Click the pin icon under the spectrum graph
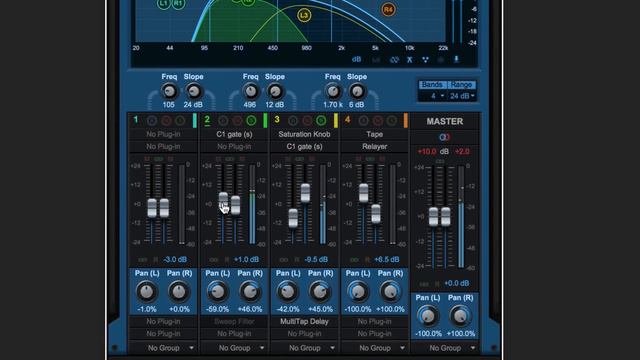 [456, 60]
